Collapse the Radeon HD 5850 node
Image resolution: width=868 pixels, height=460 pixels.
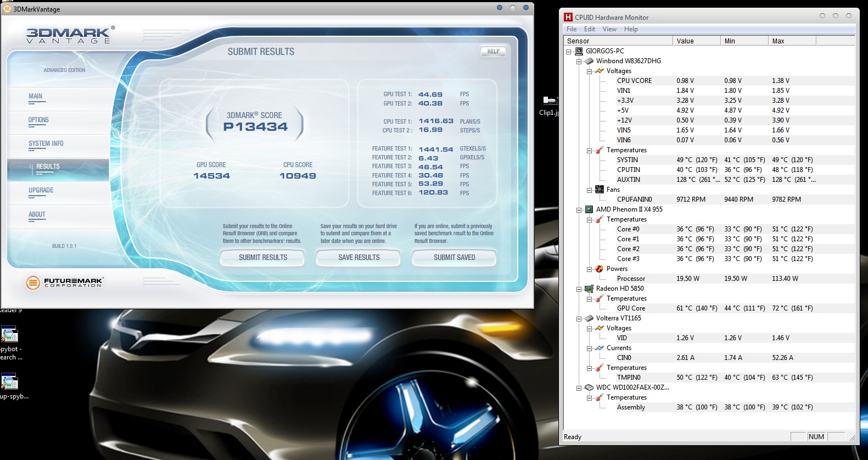pyautogui.click(x=579, y=289)
